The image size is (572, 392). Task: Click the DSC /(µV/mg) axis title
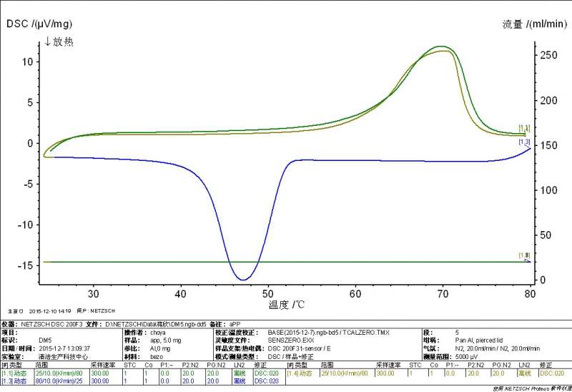[39, 24]
